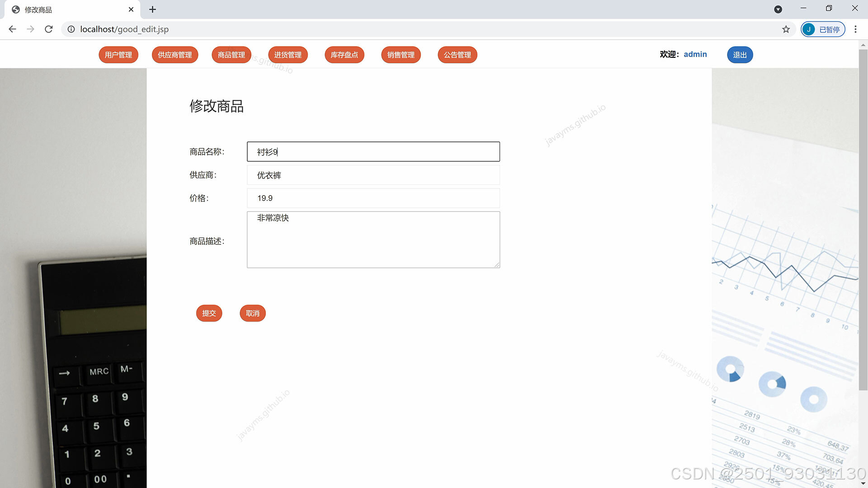Open the profile chip labeled 已暂停
Screen dimensions: 868x488
[x=823, y=29]
